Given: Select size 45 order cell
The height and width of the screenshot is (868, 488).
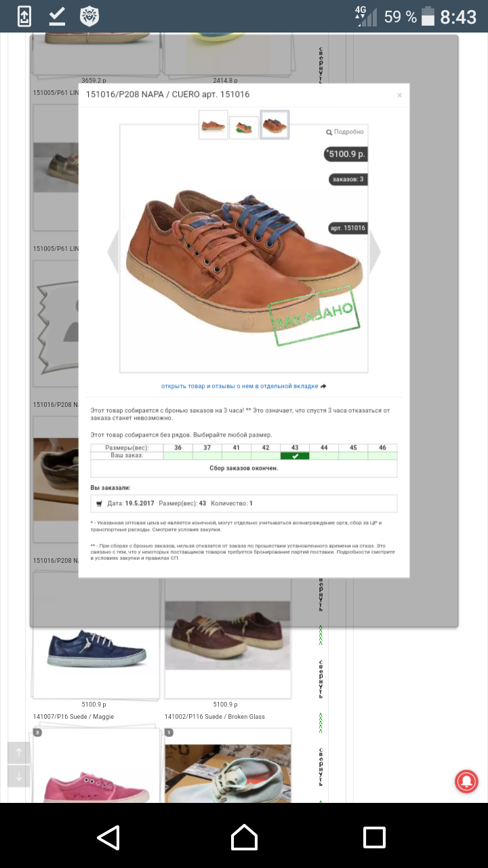Looking at the screenshot, I should [x=353, y=456].
